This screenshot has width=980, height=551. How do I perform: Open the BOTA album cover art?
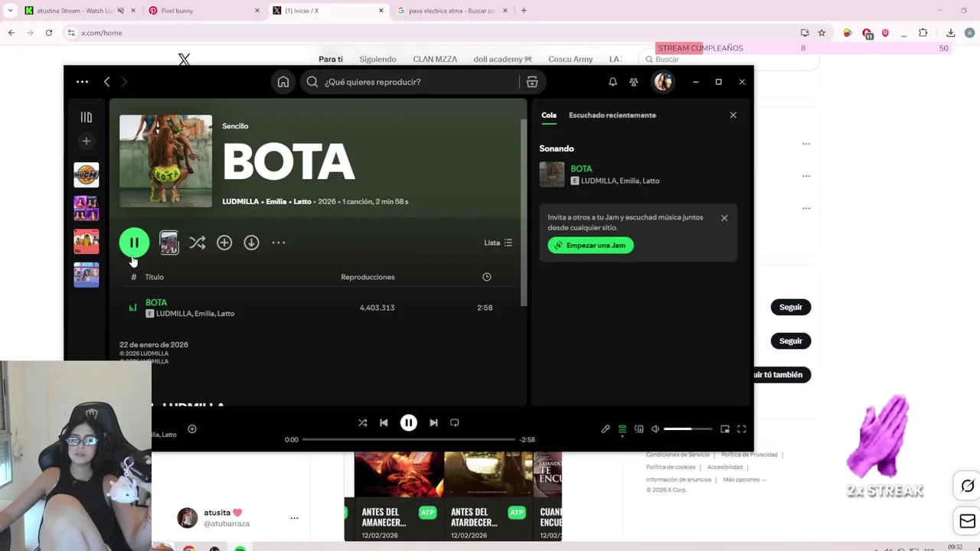166,161
